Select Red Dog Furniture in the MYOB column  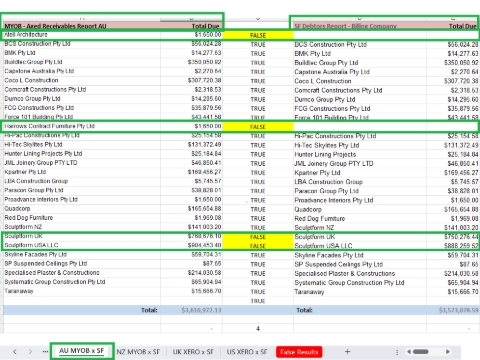tap(29, 218)
